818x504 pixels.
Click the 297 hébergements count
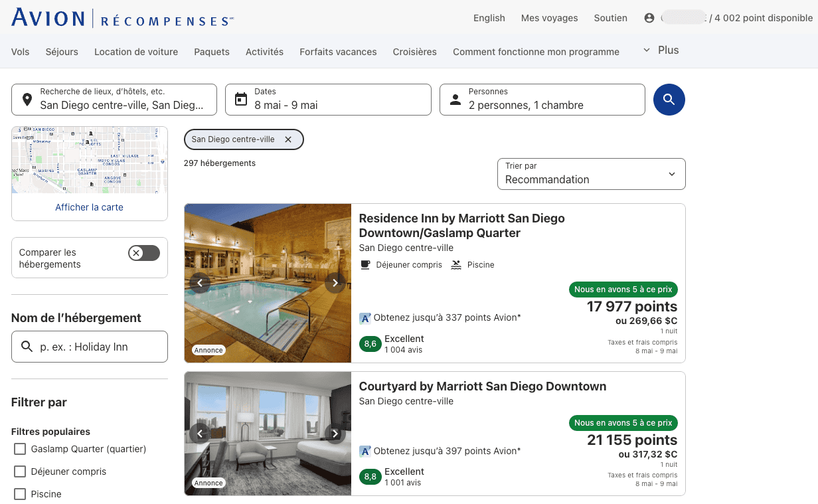click(220, 163)
